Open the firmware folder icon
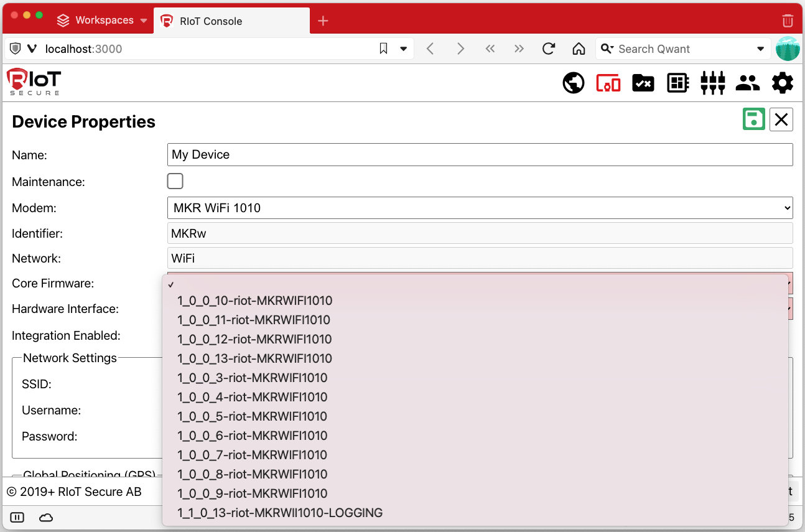 (x=643, y=83)
